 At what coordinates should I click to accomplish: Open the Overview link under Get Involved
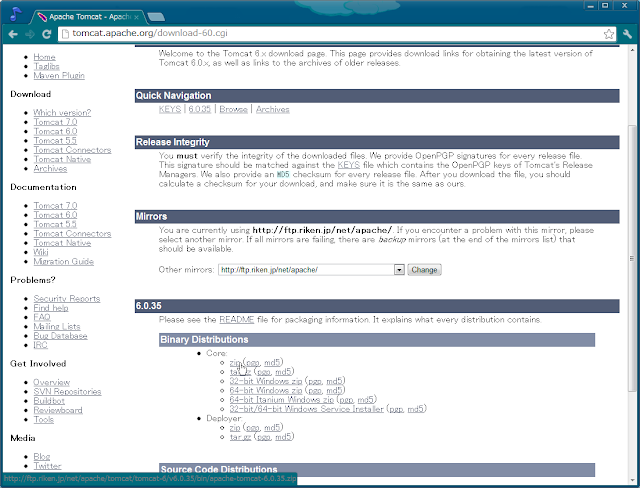click(x=51, y=382)
